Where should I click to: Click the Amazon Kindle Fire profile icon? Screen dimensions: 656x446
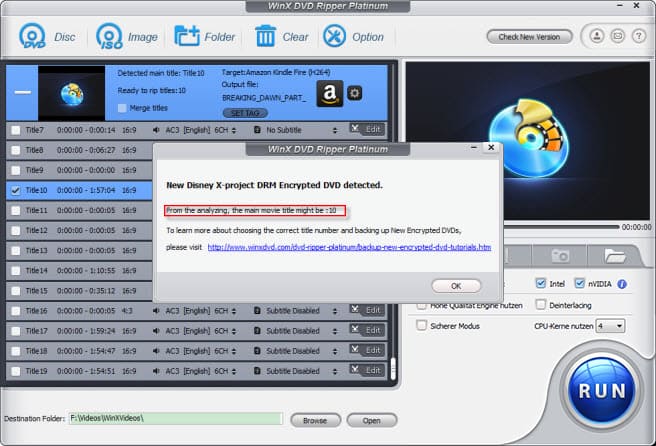coord(330,93)
